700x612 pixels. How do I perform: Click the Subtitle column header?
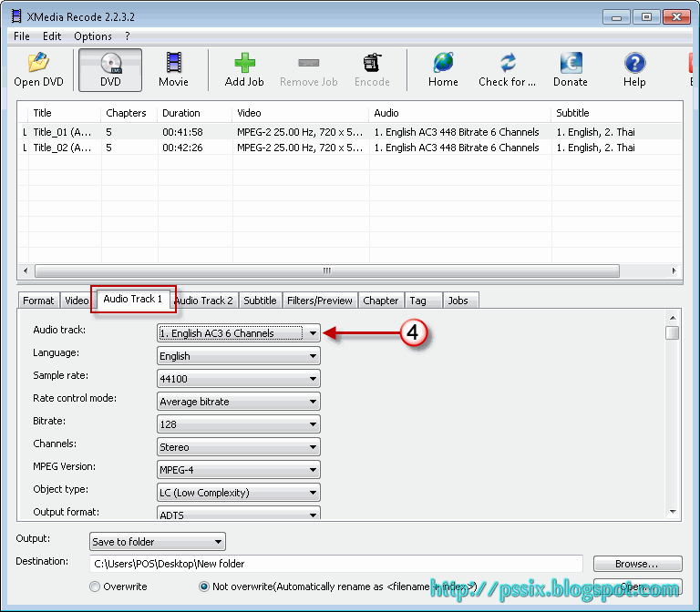point(617,113)
